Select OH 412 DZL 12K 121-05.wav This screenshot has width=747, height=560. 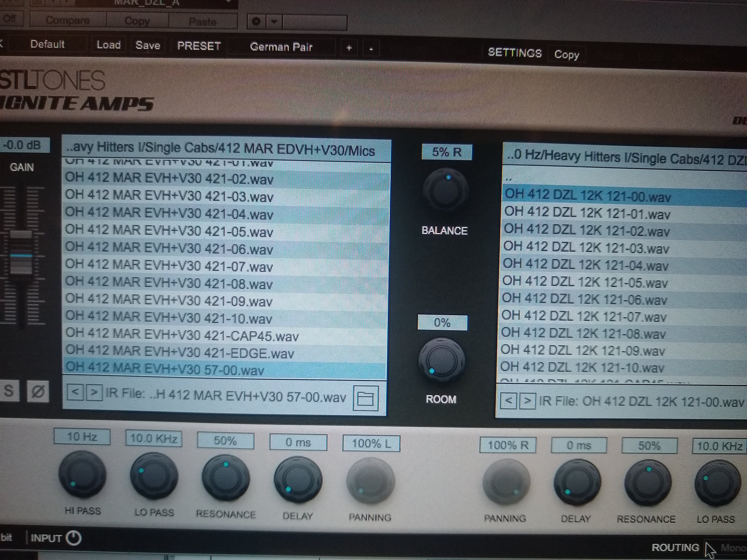(x=623, y=283)
